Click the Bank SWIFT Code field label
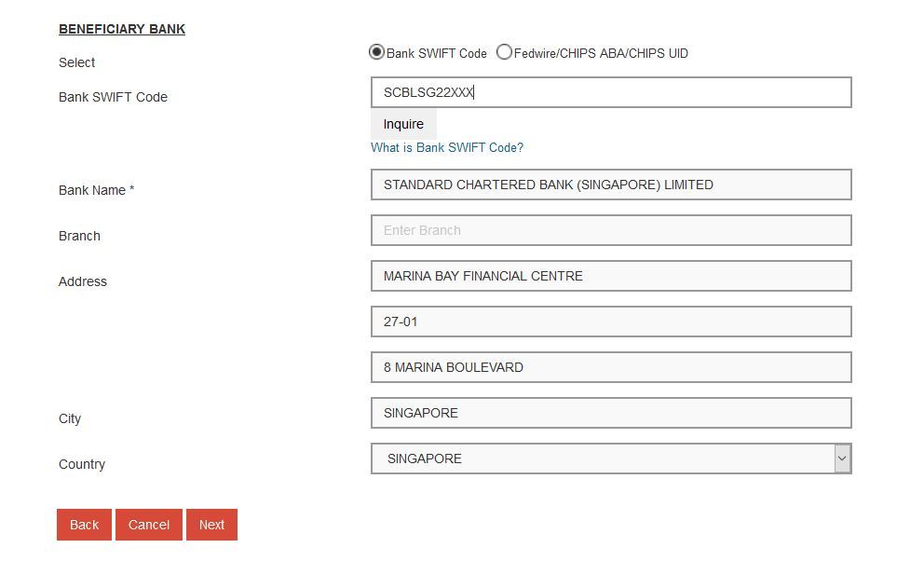Screen dimensions: 924x575 pyautogui.click(x=113, y=97)
